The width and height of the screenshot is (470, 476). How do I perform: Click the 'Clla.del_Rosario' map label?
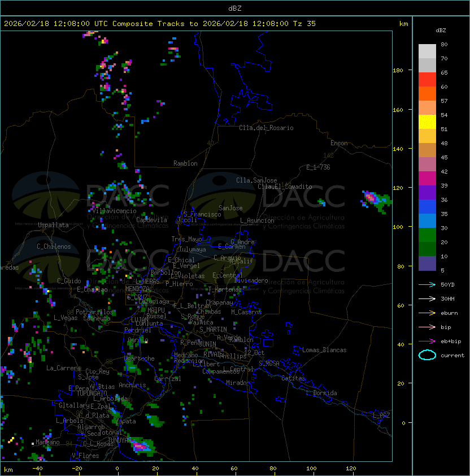266,128
